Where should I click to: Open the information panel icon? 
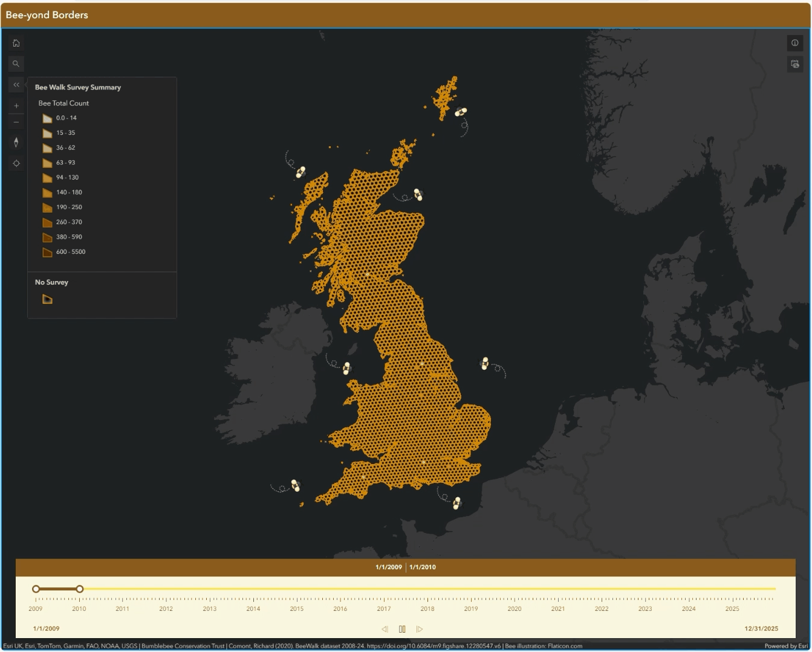coord(794,43)
